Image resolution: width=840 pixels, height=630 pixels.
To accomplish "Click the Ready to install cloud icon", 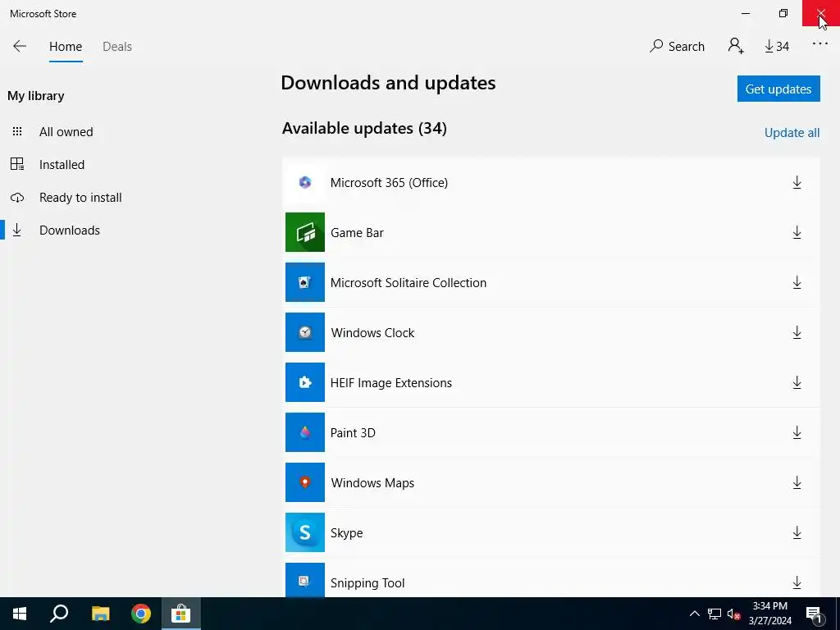I will point(17,198).
